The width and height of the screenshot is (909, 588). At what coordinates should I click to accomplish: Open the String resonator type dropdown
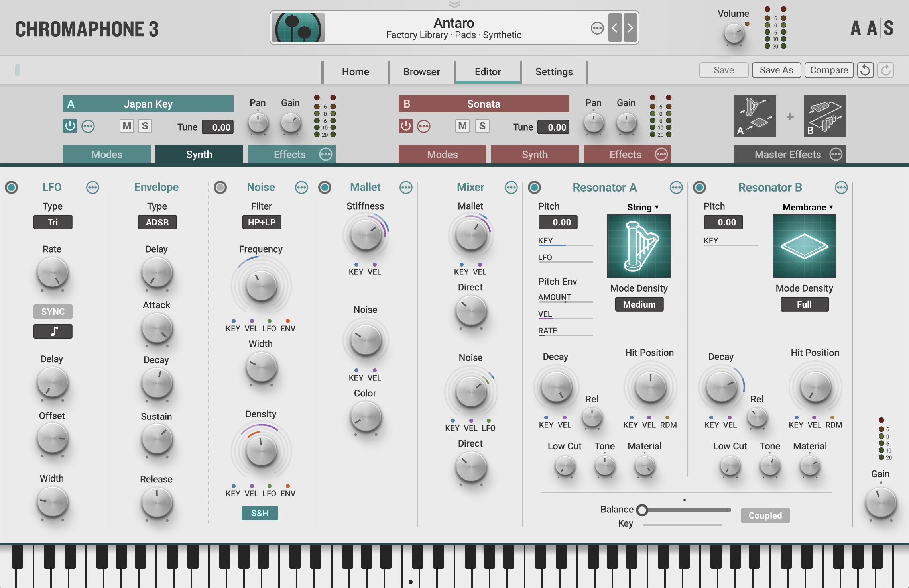point(642,207)
